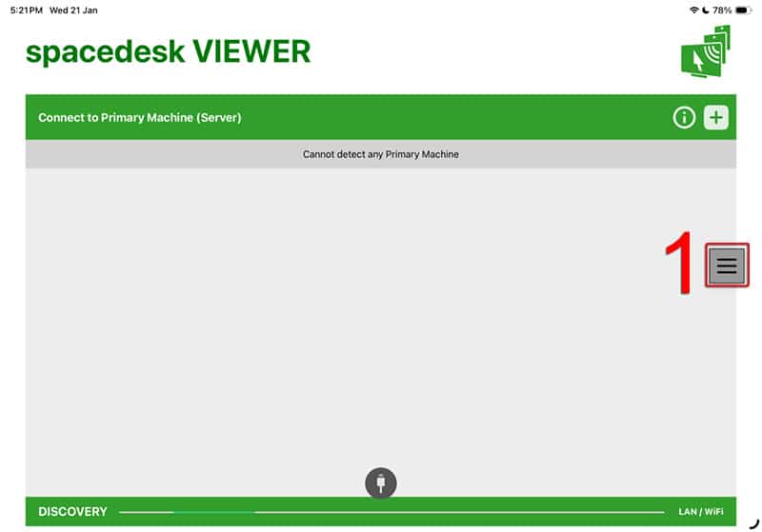Tap the "Wed 21 Jan" date
Viewport: 762px width, 532px height.
(73, 10)
